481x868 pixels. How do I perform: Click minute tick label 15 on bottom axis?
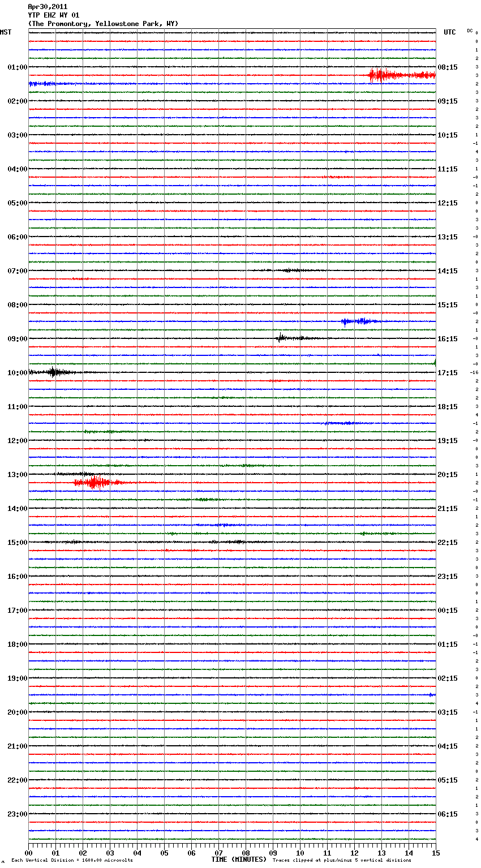pos(435,853)
